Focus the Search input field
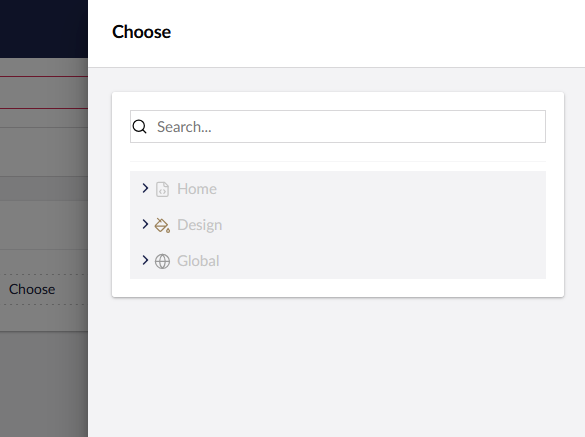 pyautogui.click(x=338, y=127)
